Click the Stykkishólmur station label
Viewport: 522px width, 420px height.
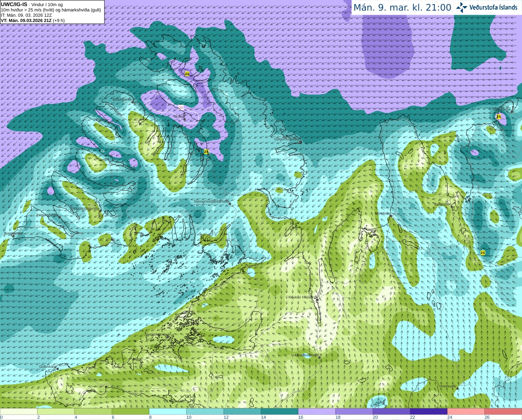[x=156, y=334]
